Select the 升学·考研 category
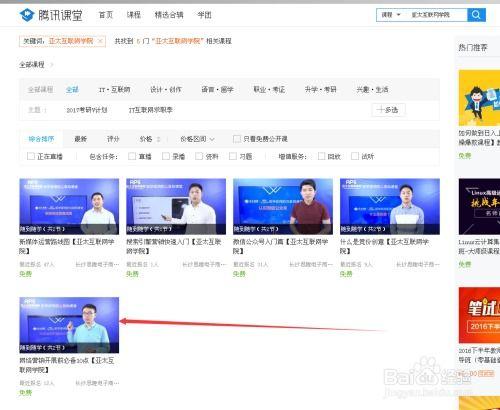This screenshot has width=500, height=410. 320,89
